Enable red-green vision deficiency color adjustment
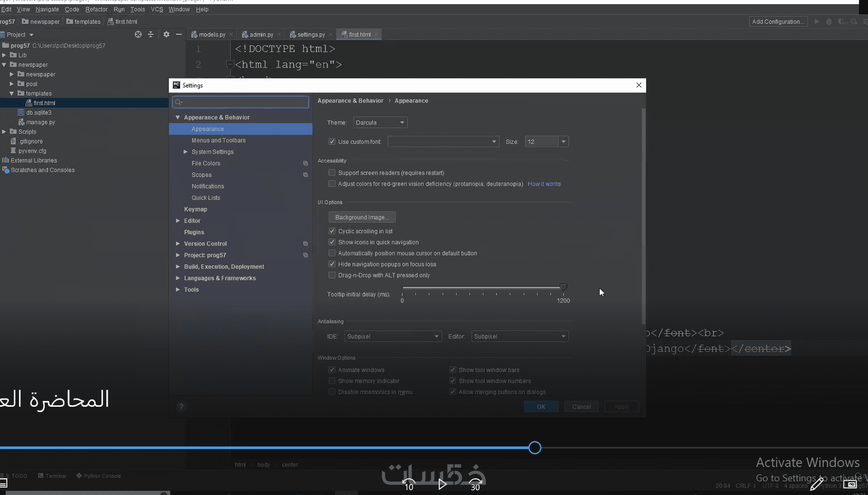Screen dimensions: 868x495 (x=332, y=184)
